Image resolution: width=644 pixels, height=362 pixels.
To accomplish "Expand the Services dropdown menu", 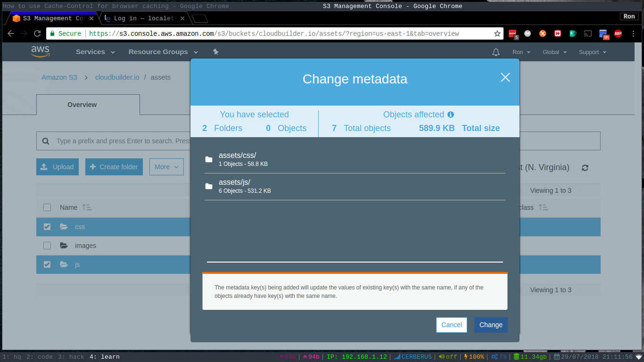I will tap(95, 52).
